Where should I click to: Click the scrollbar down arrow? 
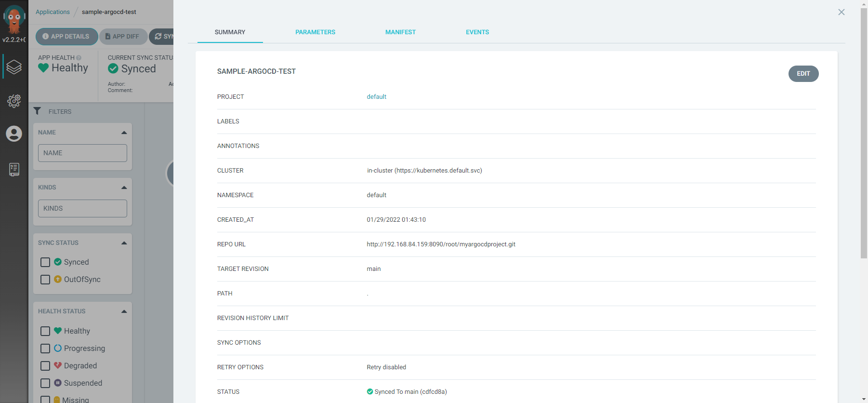(x=864, y=399)
